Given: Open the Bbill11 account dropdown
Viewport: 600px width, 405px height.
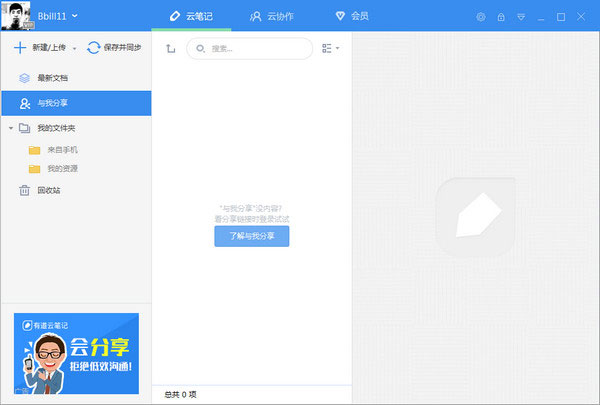Looking at the screenshot, I should (x=75, y=16).
